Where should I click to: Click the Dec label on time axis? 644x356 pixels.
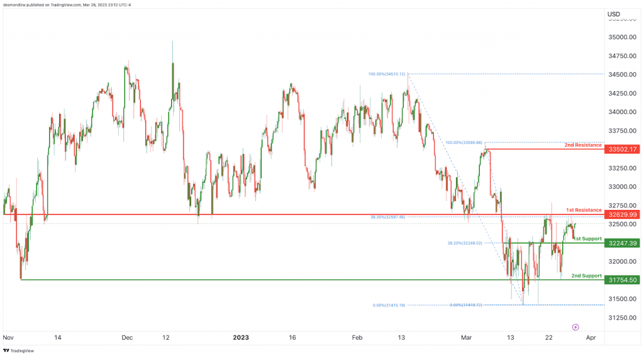pos(127,338)
